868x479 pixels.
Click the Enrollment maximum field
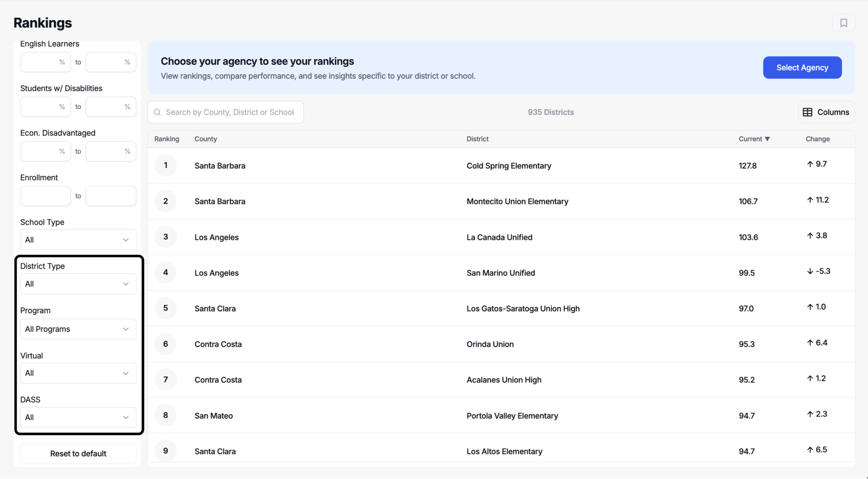111,196
